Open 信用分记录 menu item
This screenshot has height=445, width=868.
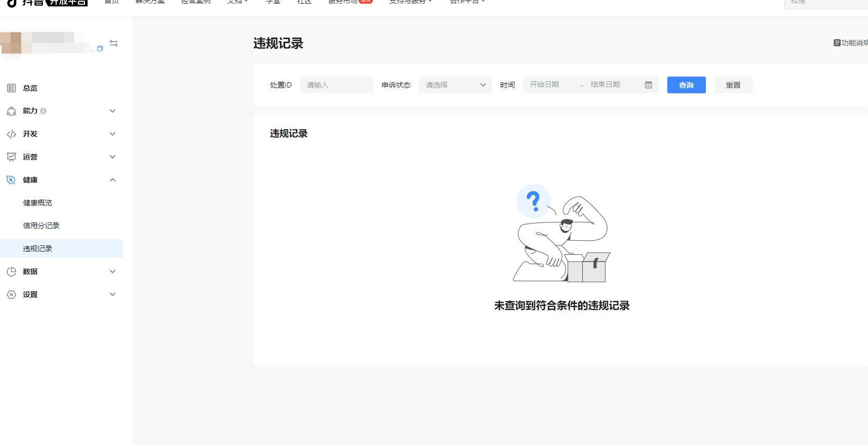pyautogui.click(x=41, y=226)
